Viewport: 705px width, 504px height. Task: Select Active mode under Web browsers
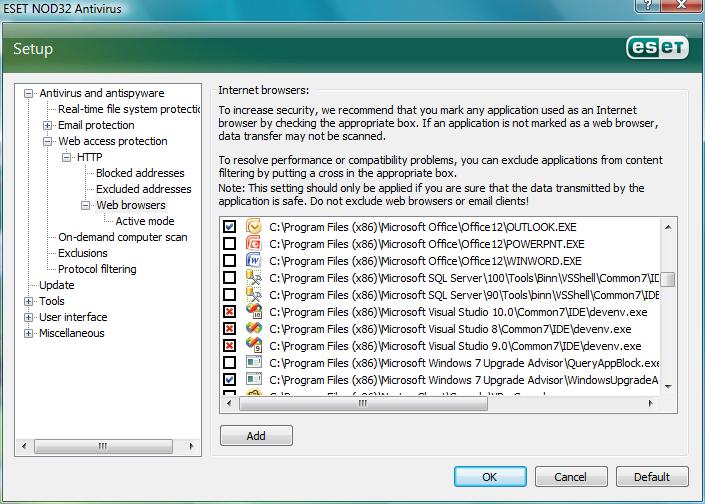click(x=145, y=221)
